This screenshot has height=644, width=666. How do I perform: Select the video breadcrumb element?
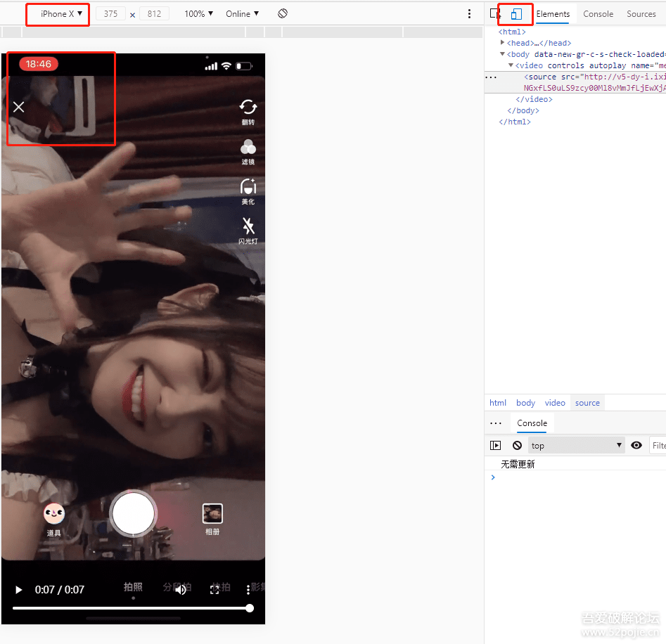pyautogui.click(x=555, y=403)
